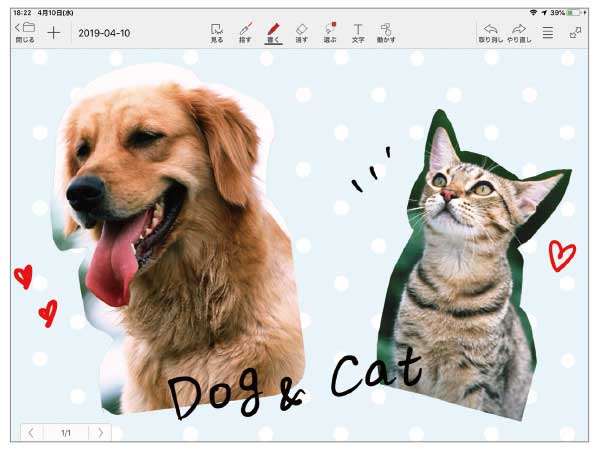Check the battery indicator in status bar
Screen dimensions: 600x450
576,13
